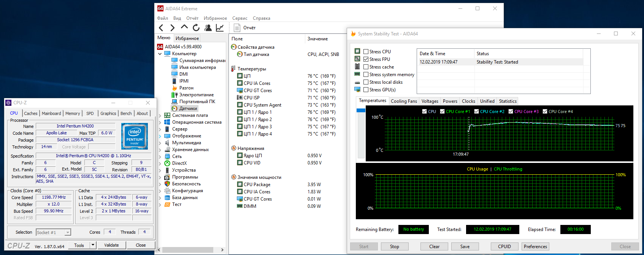Click the Clear button
Image resolution: width=644 pixels, height=255 pixels.
(434, 247)
